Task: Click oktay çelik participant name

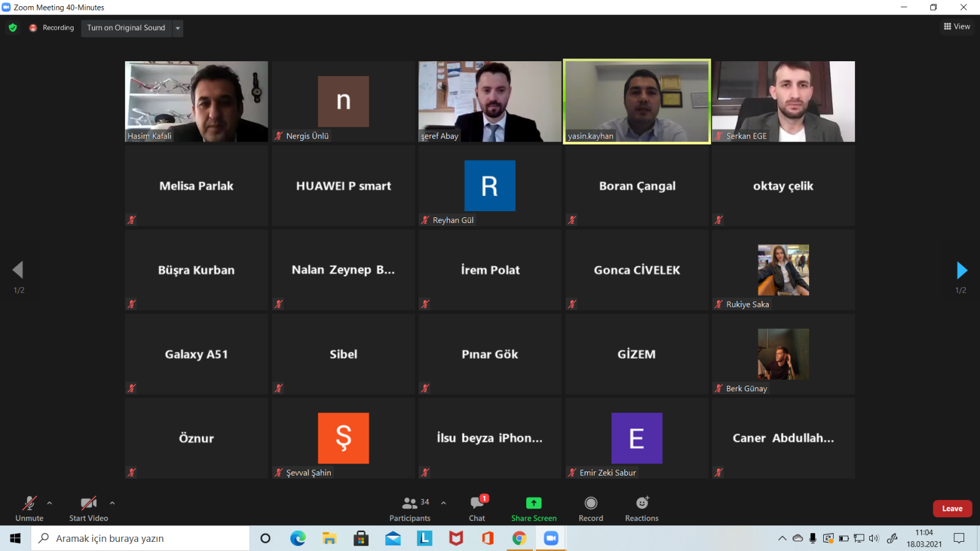Action: [783, 186]
